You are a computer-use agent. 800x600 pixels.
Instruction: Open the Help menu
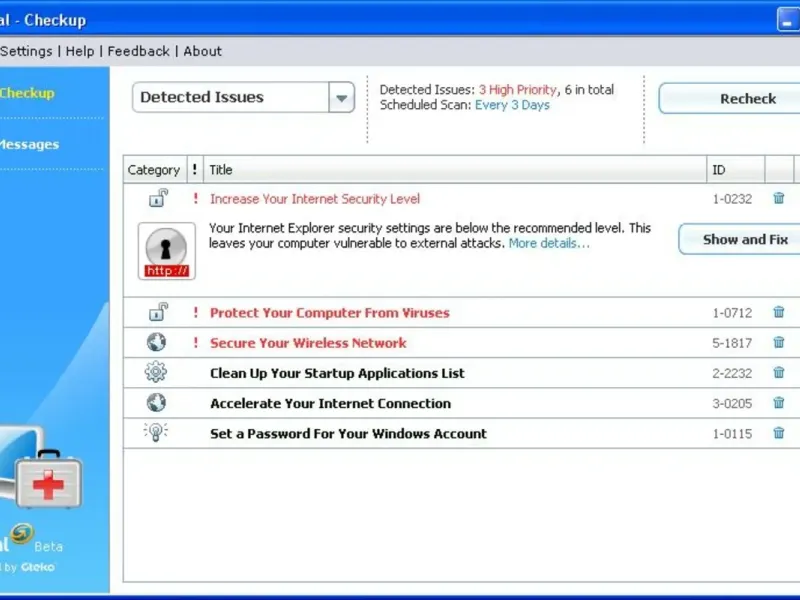[x=80, y=51]
